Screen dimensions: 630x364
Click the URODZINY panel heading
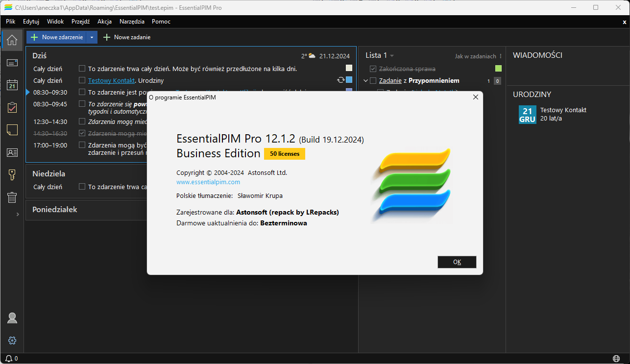point(532,94)
